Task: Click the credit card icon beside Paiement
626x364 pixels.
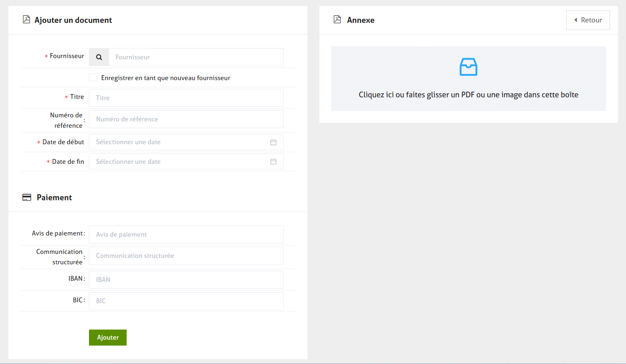Action: (27, 197)
